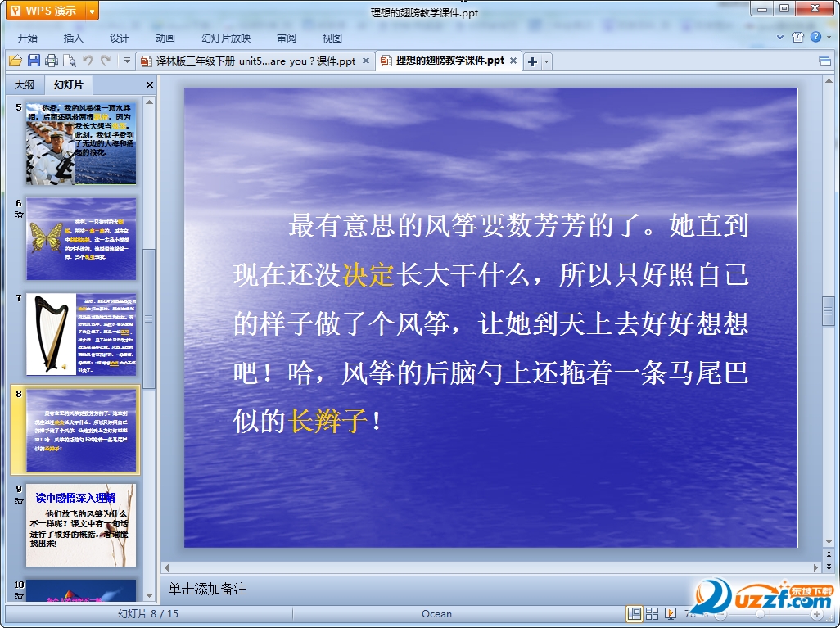Open the 插入 ribbon tab

click(x=74, y=38)
